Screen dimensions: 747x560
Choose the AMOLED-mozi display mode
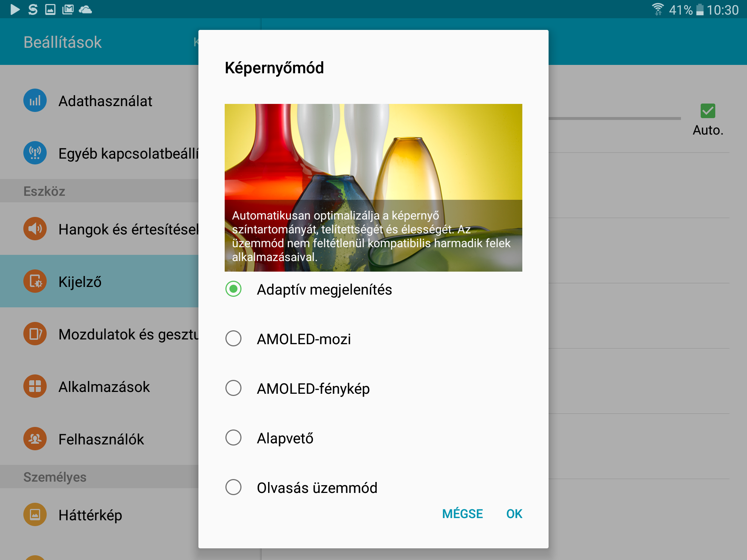(x=233, y=339)
